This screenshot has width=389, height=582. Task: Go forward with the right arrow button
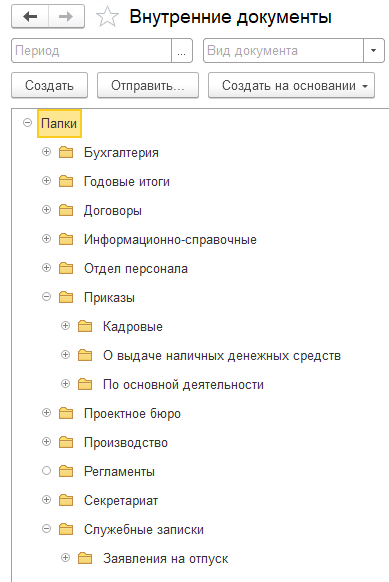click(66, 17)
